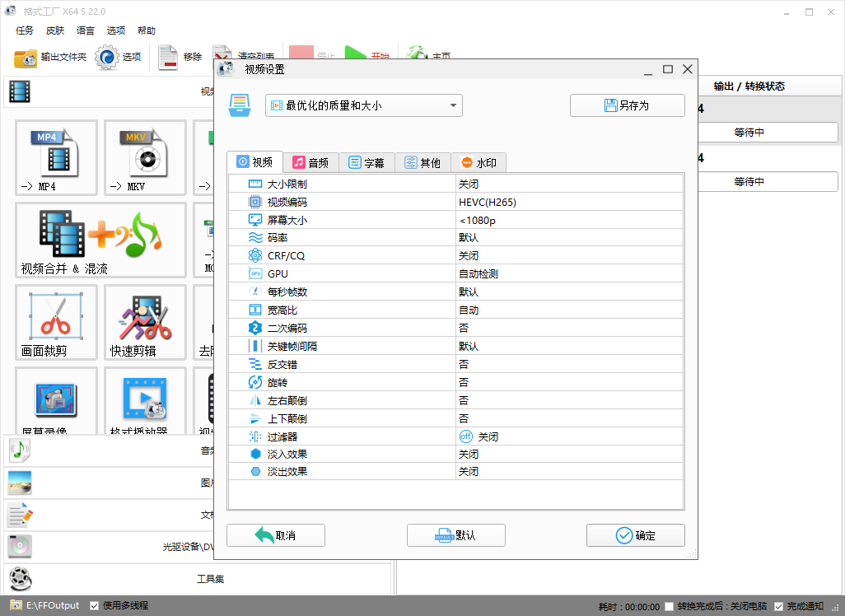Open the 视频合并 & 混流 tool
Viewport: 845px width, 616px height.
pyautogui.click(x=100, y=240)
